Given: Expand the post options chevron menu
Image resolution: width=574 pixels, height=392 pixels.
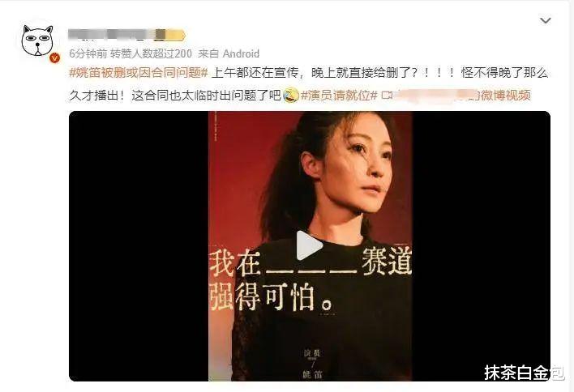Looking at the screenshot, I should [x=546, y=20].
